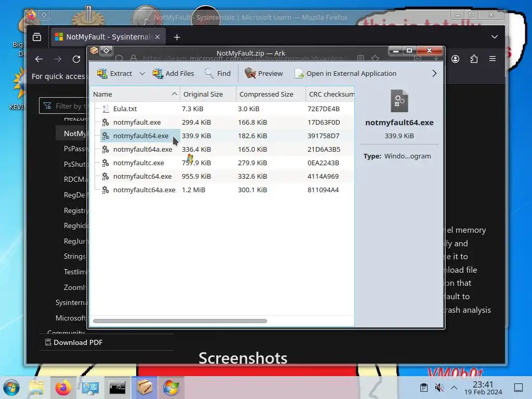
Task: Click Firefox reload page button
Action: coord(76,59)
